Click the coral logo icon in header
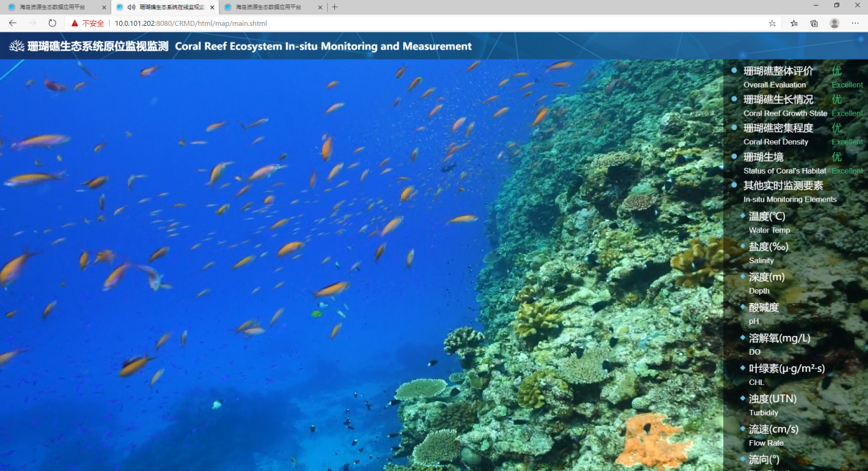Viewport: 868px width, 471px height. 16,46
